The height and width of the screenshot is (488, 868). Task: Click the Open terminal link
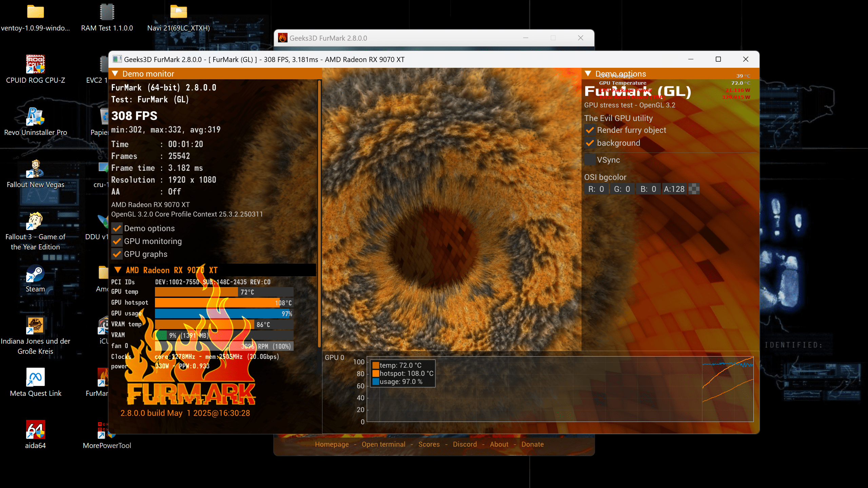(x=383, y=444)
